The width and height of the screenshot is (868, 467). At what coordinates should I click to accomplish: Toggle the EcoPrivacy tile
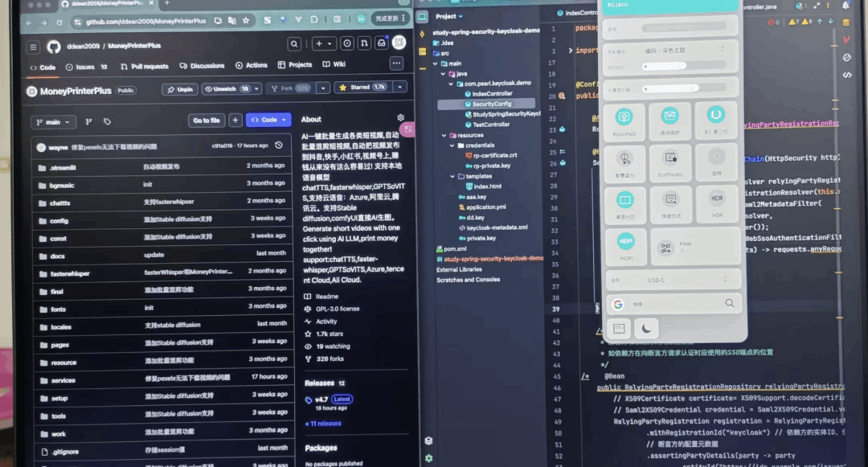[x=670, y=162]
